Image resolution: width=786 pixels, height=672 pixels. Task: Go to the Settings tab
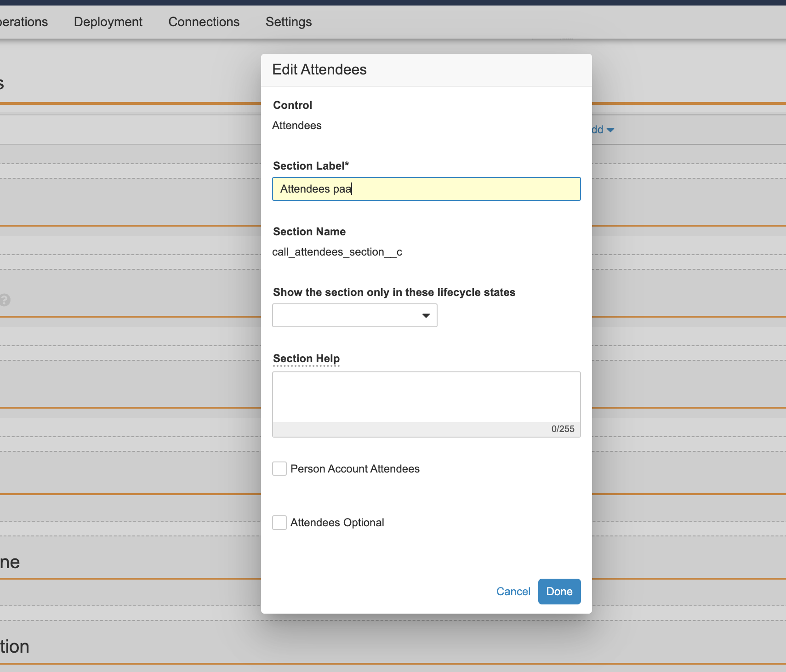point(288,22)
